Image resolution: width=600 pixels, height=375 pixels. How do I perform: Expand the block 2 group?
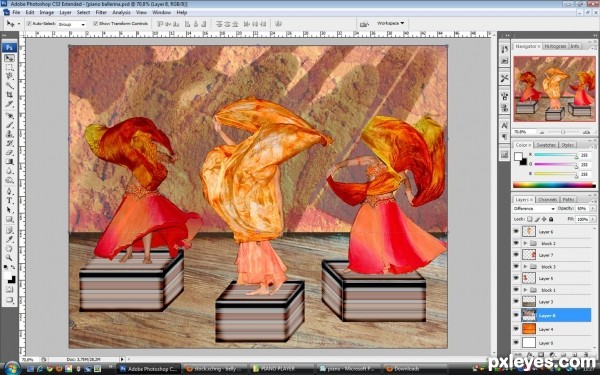tap(525, 243)
